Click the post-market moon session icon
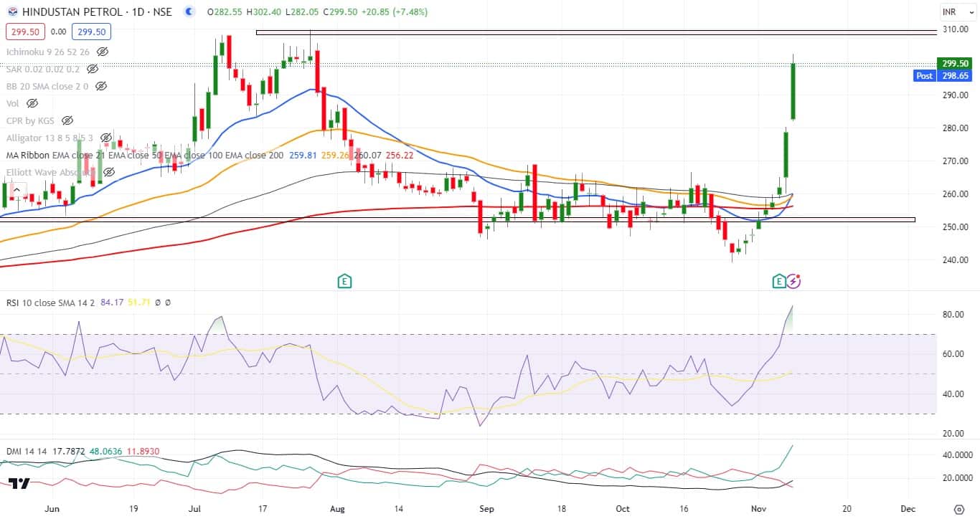The width and height of the screenshot is (980, 519). pos(189,12)
